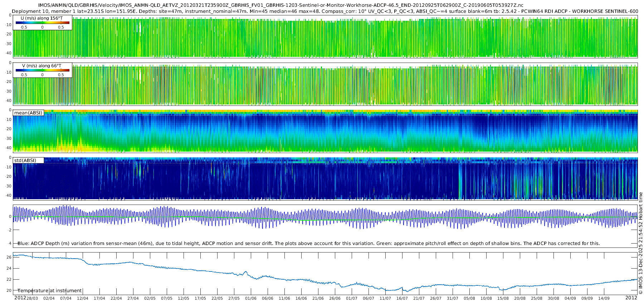
Task: Click the V velocity colorbar gradient
Action: pyautogui.click(x=43, y=70)
